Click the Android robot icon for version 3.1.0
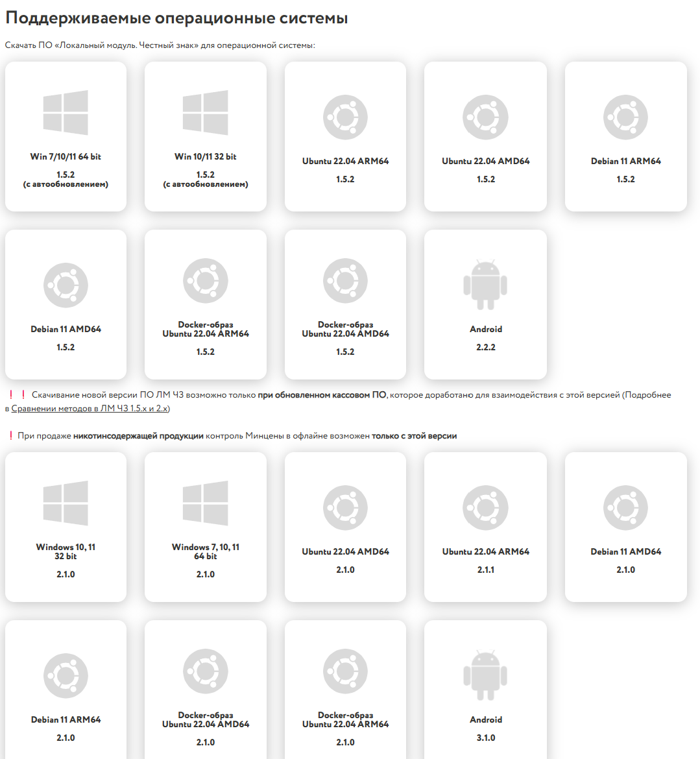This screenshot has width=700, height=759. pos(485,676)
